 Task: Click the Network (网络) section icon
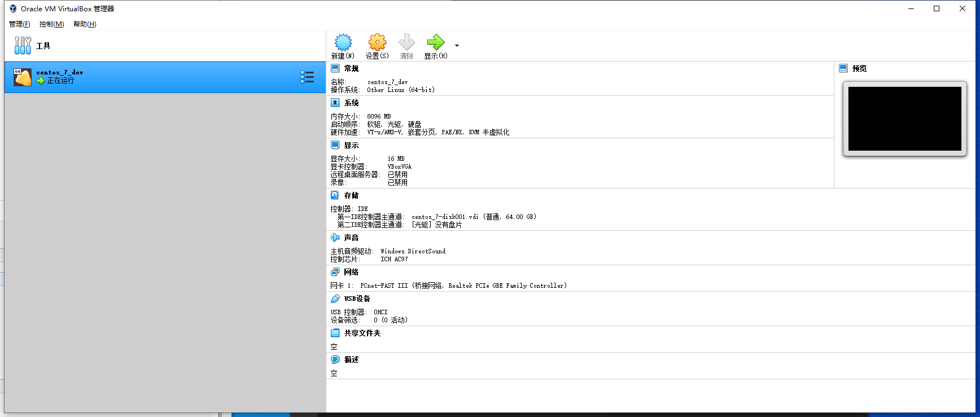click(x=335, y=272)
